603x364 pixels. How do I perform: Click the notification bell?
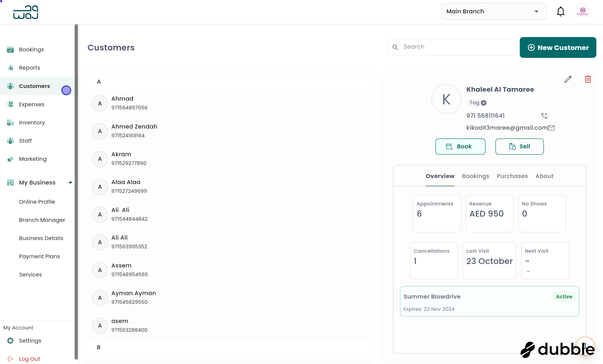click(560, 11)
